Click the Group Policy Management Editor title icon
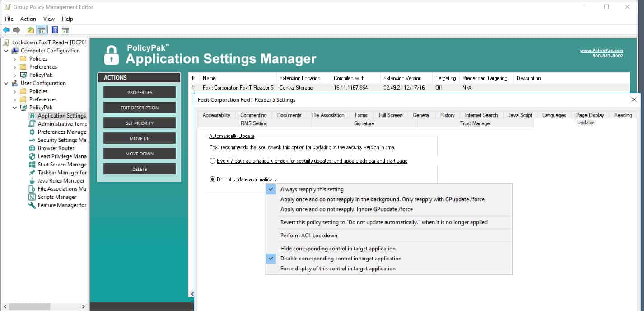 6,7
